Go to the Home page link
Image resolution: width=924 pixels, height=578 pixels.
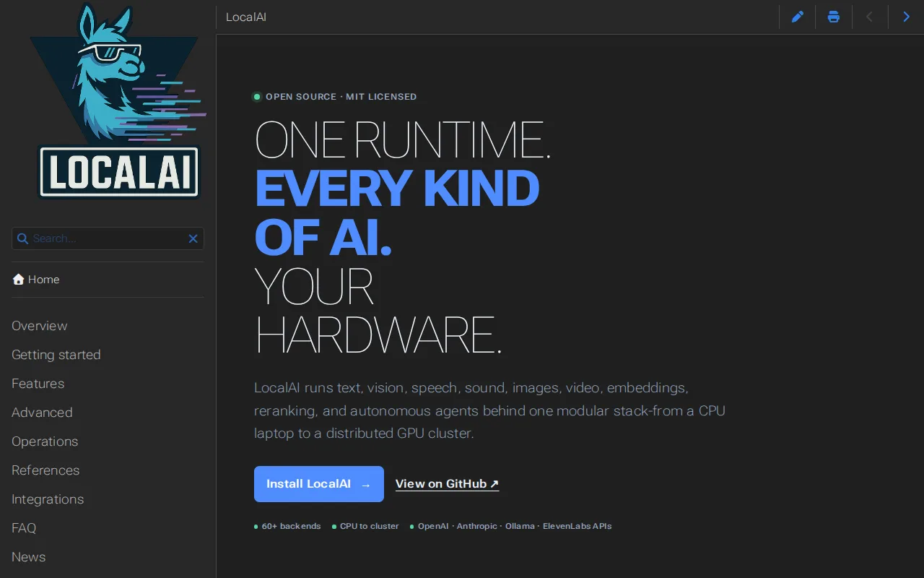pos(36,280)
